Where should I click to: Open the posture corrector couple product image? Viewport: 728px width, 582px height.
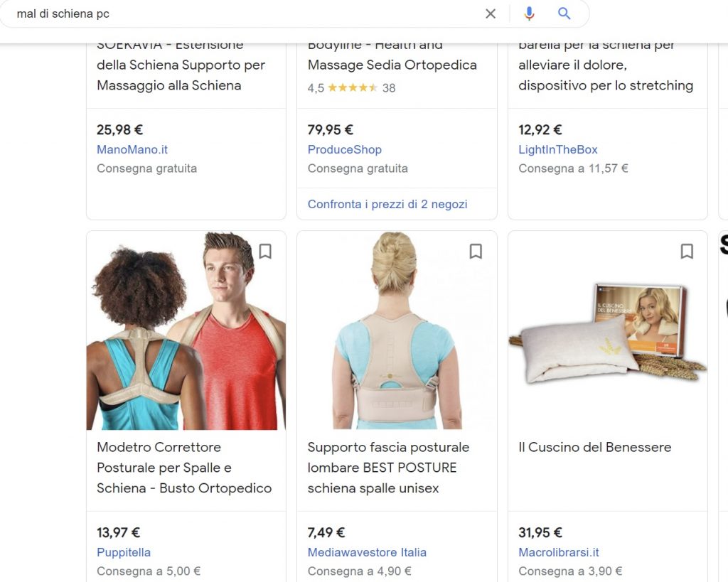(186, 330)
